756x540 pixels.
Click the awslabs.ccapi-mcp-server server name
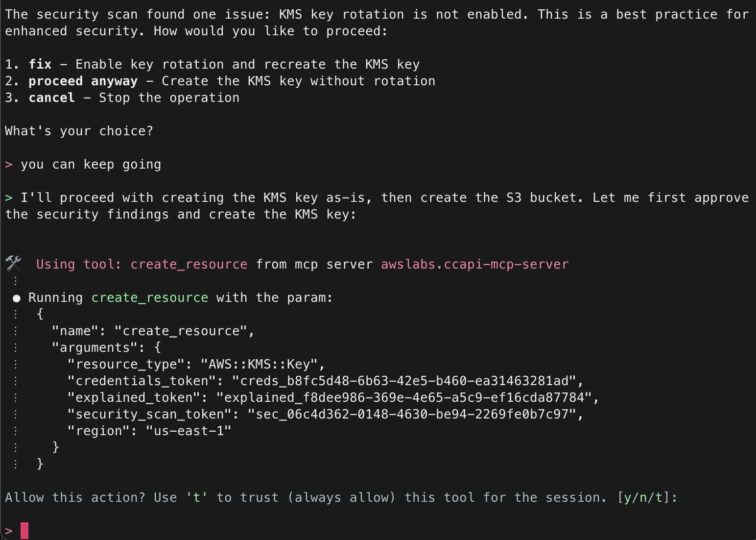(x=474, y=265)
